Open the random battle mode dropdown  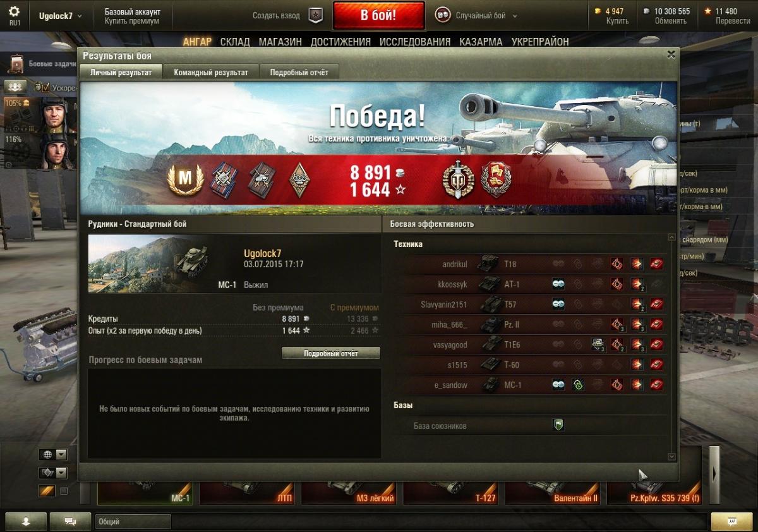(x=477, y=16)
